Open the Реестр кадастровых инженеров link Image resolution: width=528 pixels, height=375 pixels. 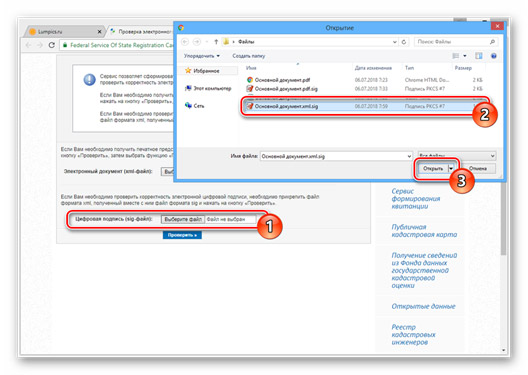[x=413, y=335]
